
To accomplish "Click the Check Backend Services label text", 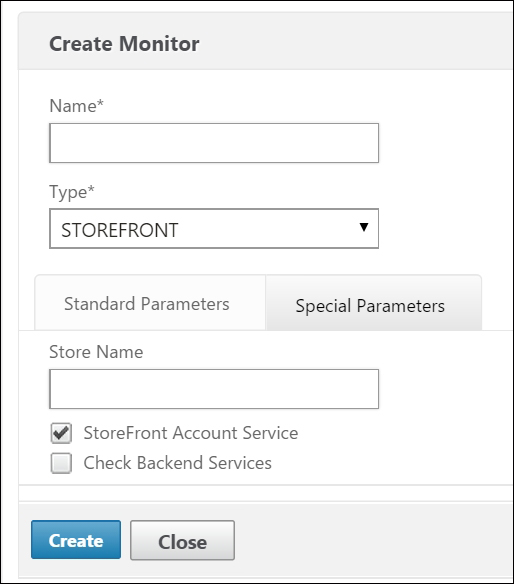I will (178, 463).
